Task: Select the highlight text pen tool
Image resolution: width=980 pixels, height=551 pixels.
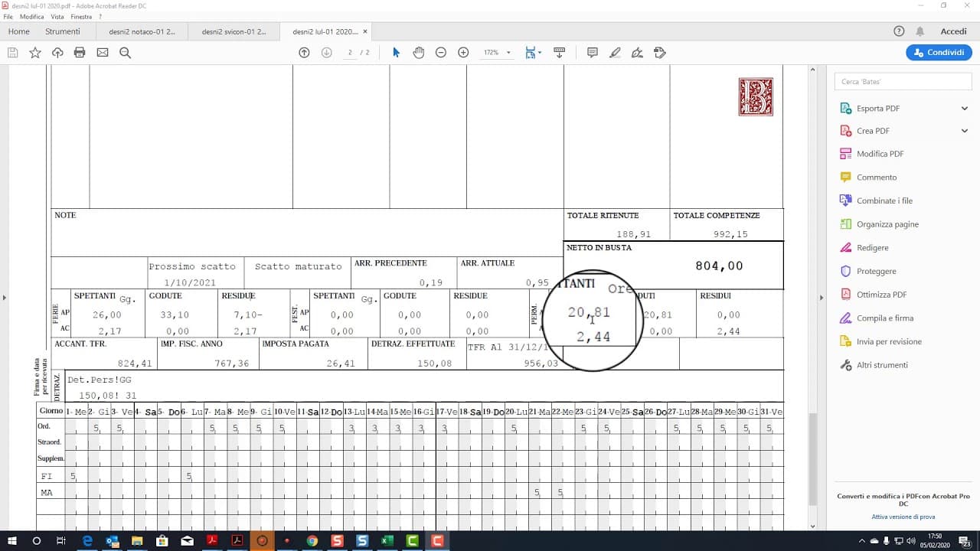Action: [x=615, y=53]
